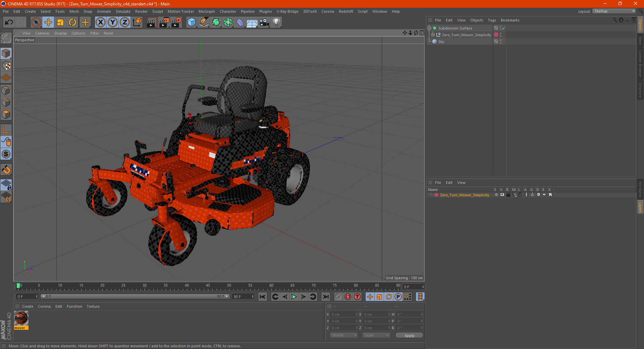Image resolution: width=644 pixels, height=349 pixels.
Task: Open the World coordinate dropdown
Action: coord(344,335)
